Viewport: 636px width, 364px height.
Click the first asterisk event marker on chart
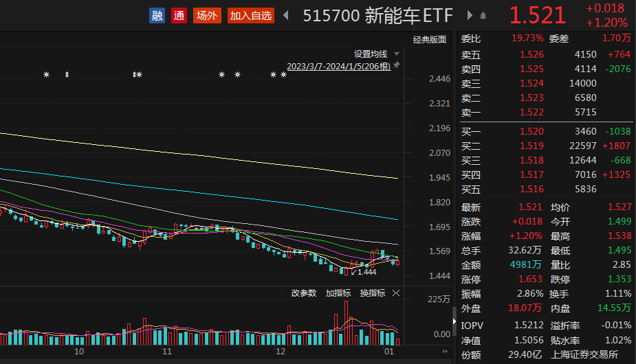(47, 75)
